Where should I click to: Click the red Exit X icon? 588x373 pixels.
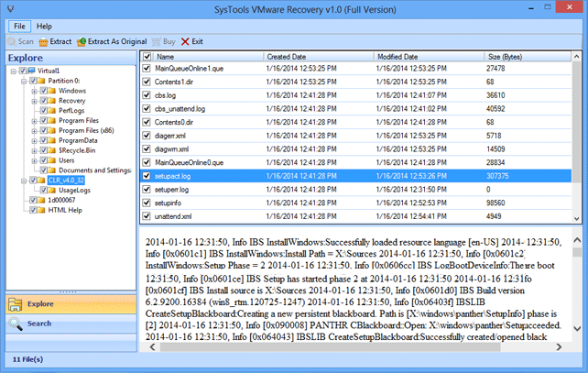click(185, 41)
